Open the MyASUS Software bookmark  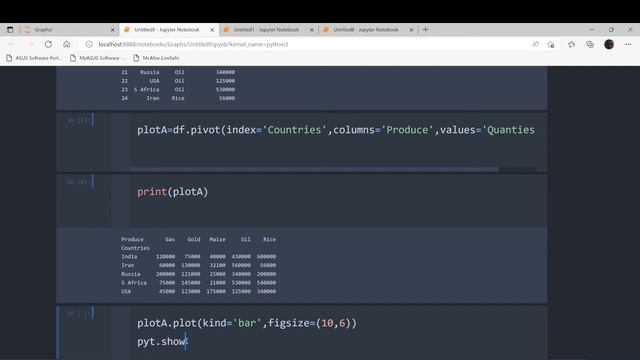tap(98, 58)
